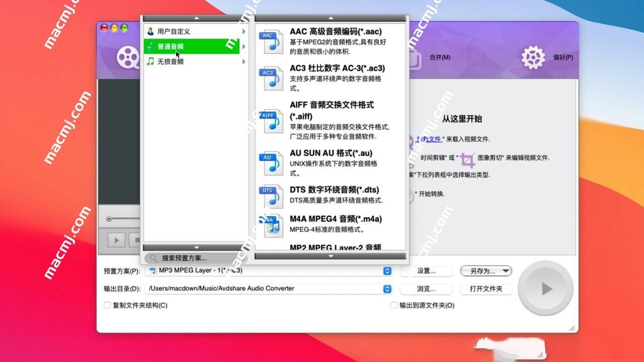Open the 预置方案 preset dropdown
The width and height of the screenshot is (644, 362).
(387, 270)
